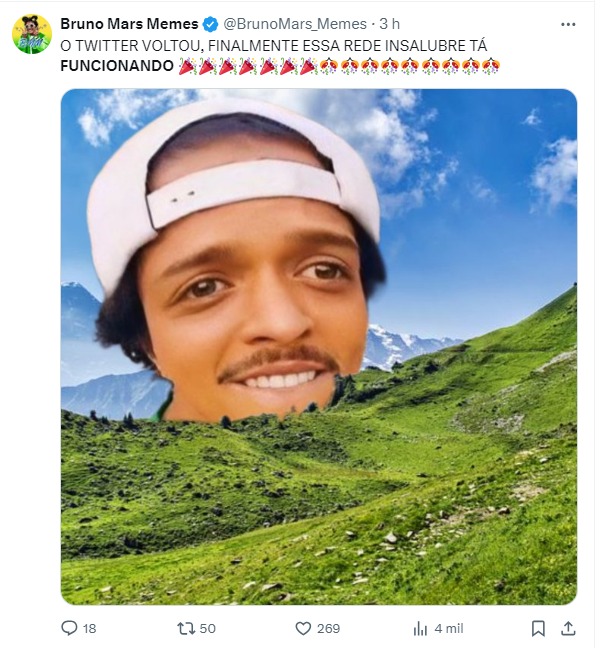Open view analytics bar chart icon
This screenshot has width=601, height=648.
tap(420, 628)
